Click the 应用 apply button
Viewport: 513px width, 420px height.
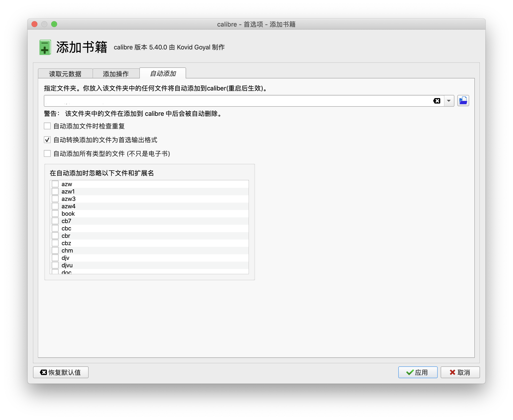(417, 372)
